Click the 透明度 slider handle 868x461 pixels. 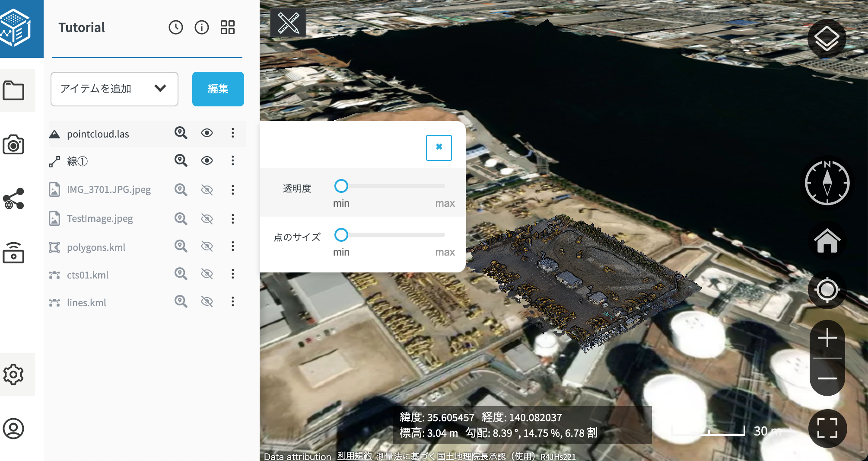(x=341, y=186)
